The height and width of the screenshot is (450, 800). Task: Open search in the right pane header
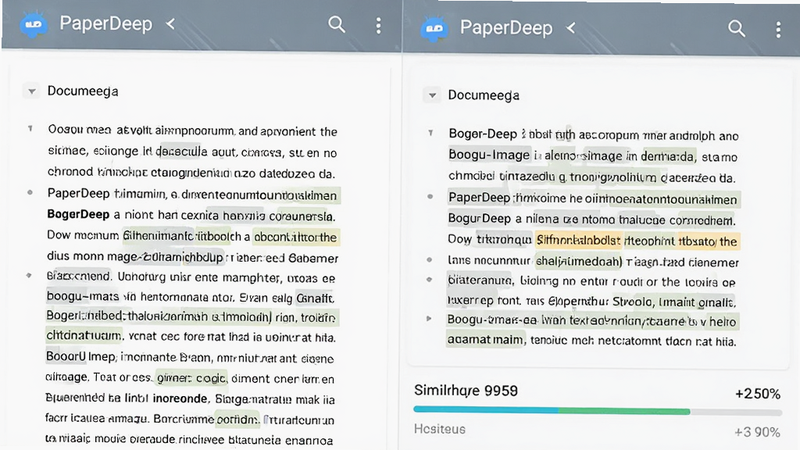pos(736,28)
